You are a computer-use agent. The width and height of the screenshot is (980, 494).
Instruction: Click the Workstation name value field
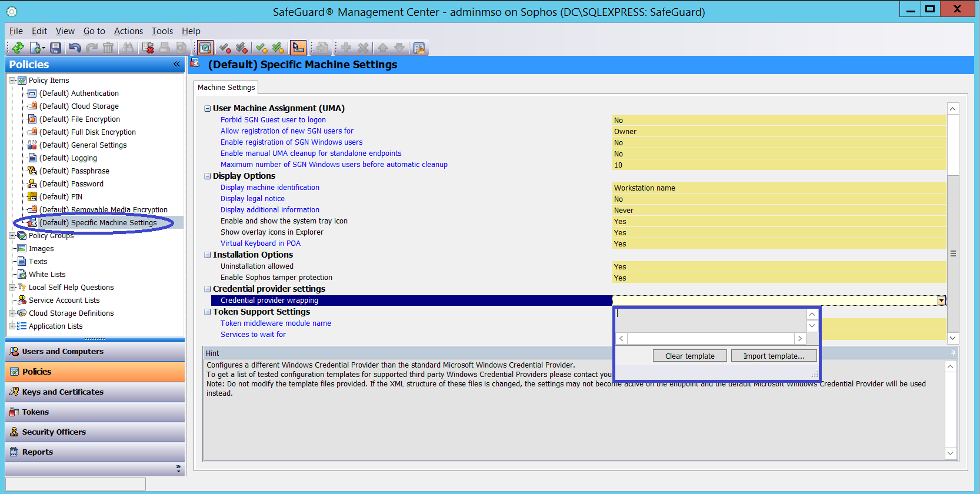779,188
